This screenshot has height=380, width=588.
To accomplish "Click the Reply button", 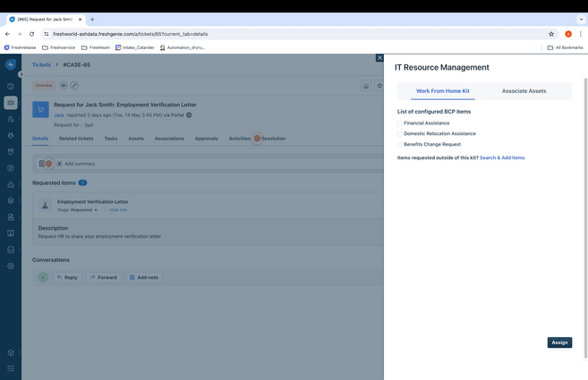I will [67, 277].
